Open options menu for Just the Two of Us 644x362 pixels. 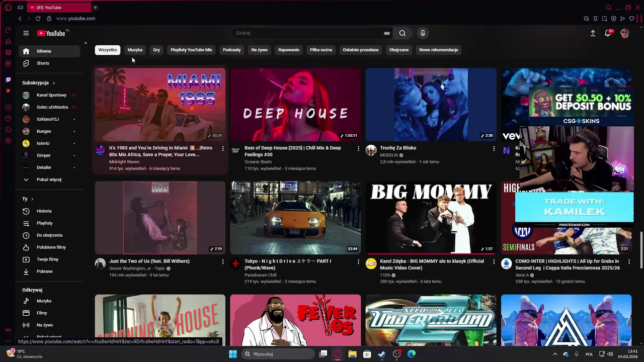[x=223, y=262]
